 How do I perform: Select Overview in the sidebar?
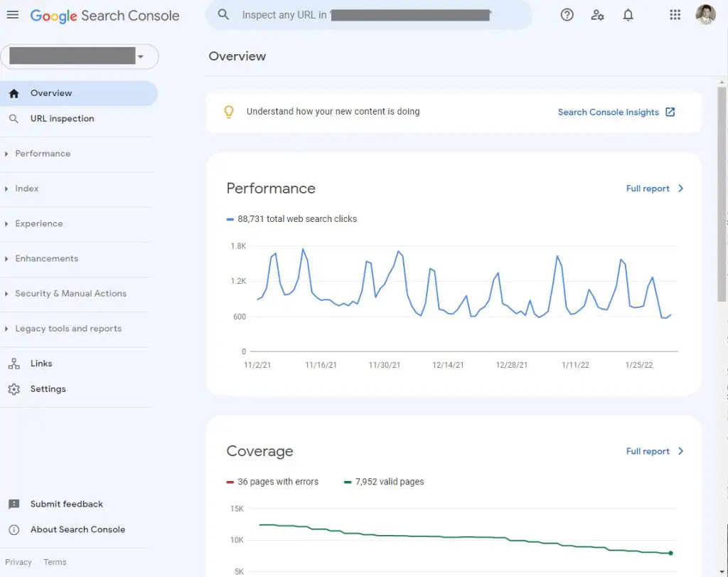[x=79, y=93]
